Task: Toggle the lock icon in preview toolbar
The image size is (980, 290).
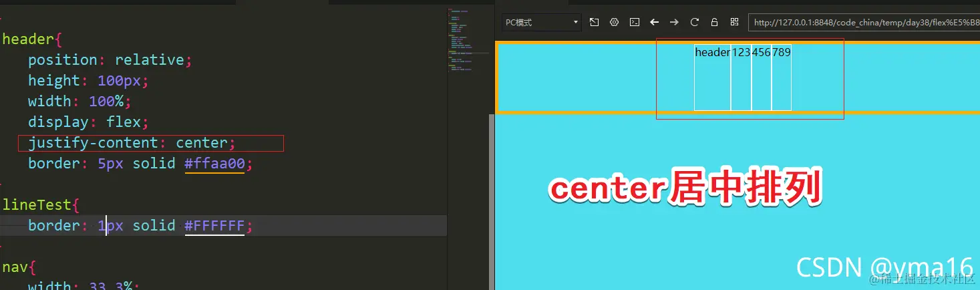Action: [x=714, y=22]
